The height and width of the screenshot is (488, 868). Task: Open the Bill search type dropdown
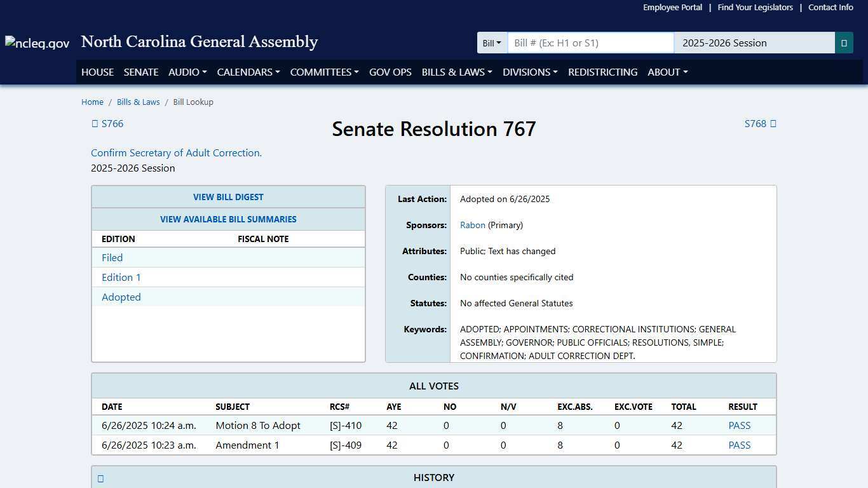492,43
